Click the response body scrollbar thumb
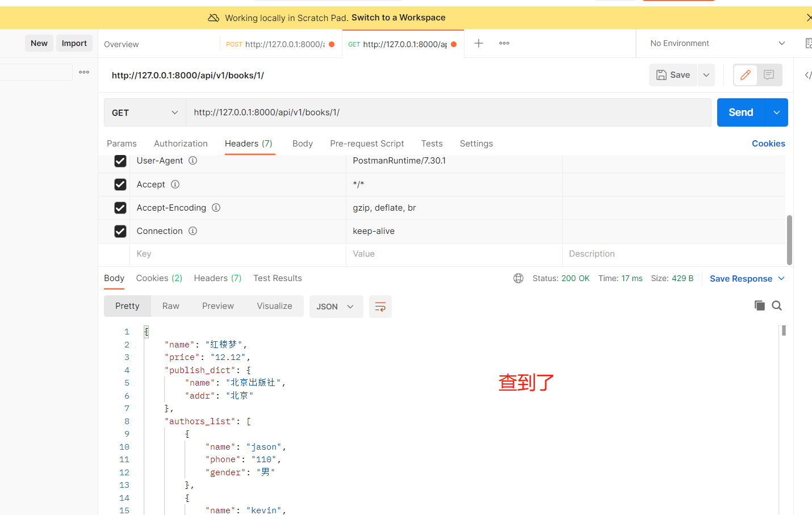The image size is (812, 515). tap(784, 330)
